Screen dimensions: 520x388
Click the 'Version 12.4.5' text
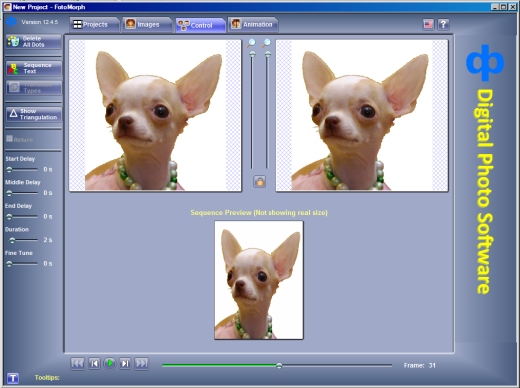click(x=39, y=22)
